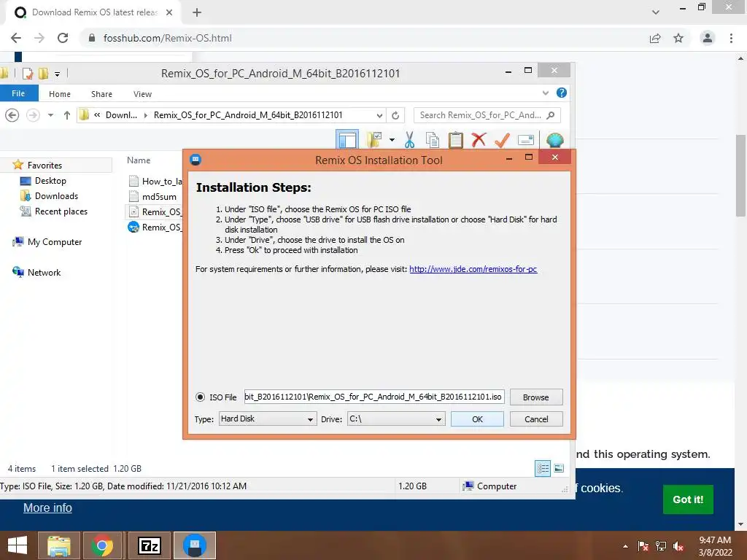
Task: Click the preview pane toolbar icon in Explorer
Action: (347, 140)
